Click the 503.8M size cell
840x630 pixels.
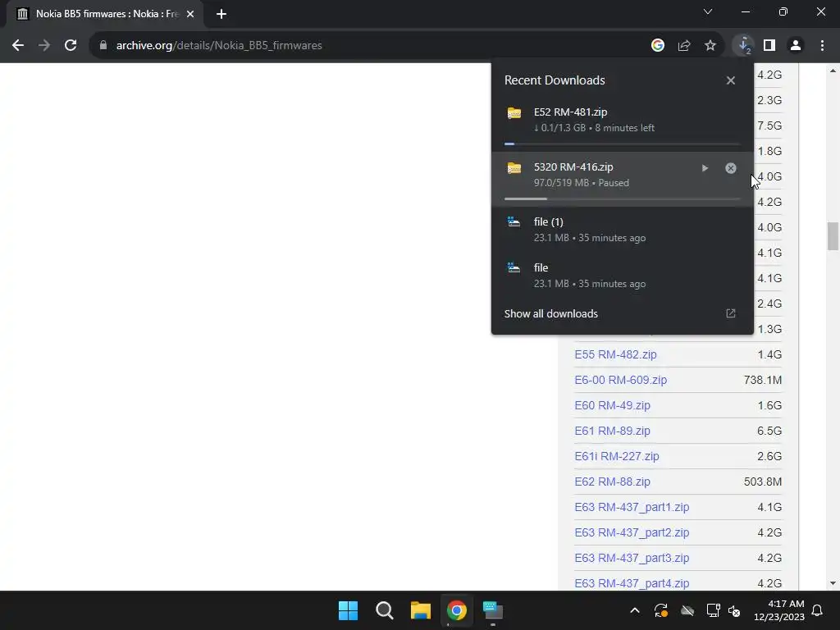coord(763,482)
